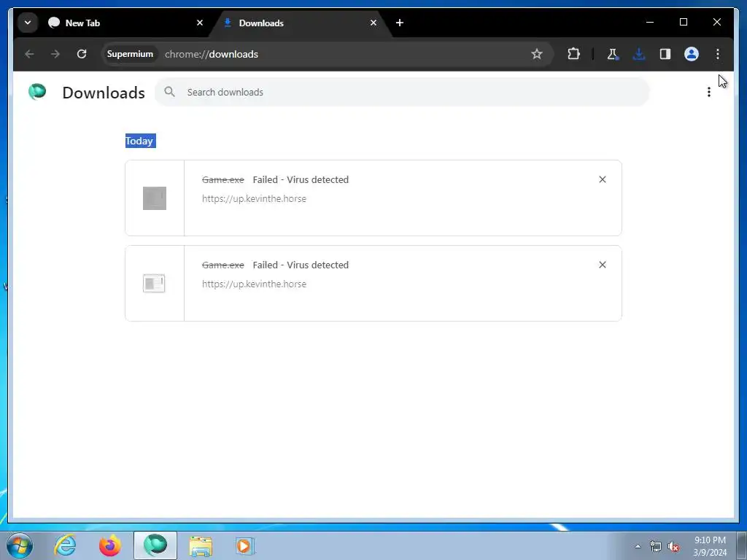
Task: Open the Windows Start menu
Action: pos(20,545)
